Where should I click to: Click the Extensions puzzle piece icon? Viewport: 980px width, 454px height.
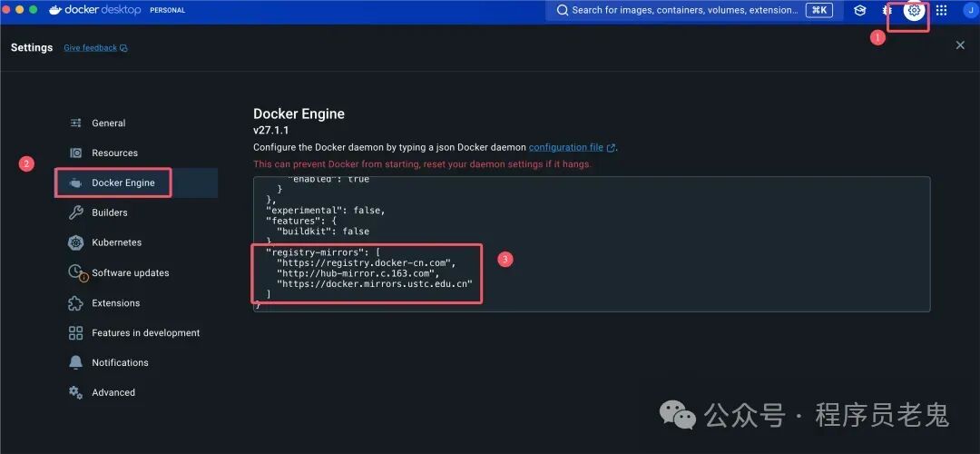[x=75, y=303]
